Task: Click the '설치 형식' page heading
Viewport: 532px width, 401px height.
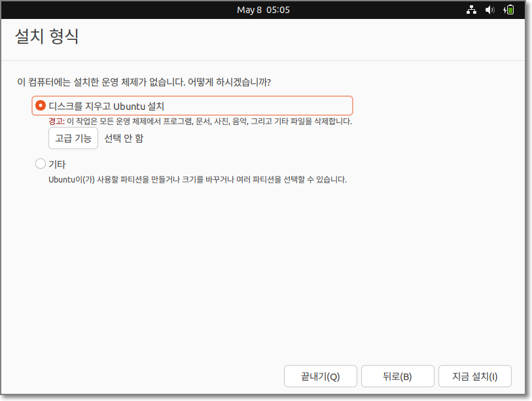Action: coord(47,36)
